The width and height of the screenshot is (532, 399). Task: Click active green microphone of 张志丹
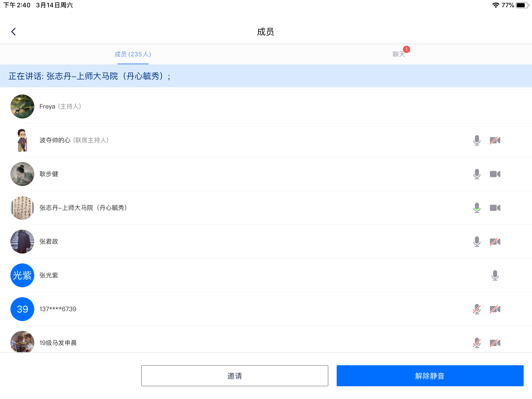point(477,208)
